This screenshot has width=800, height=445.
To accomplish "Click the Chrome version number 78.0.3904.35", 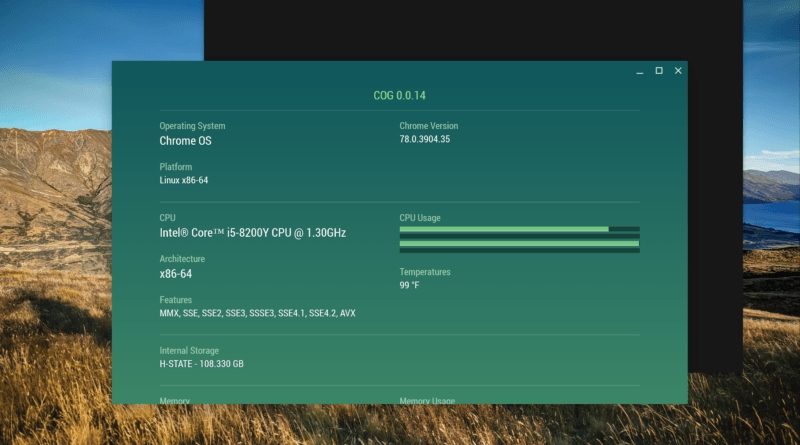I will [x=425, y=140].
